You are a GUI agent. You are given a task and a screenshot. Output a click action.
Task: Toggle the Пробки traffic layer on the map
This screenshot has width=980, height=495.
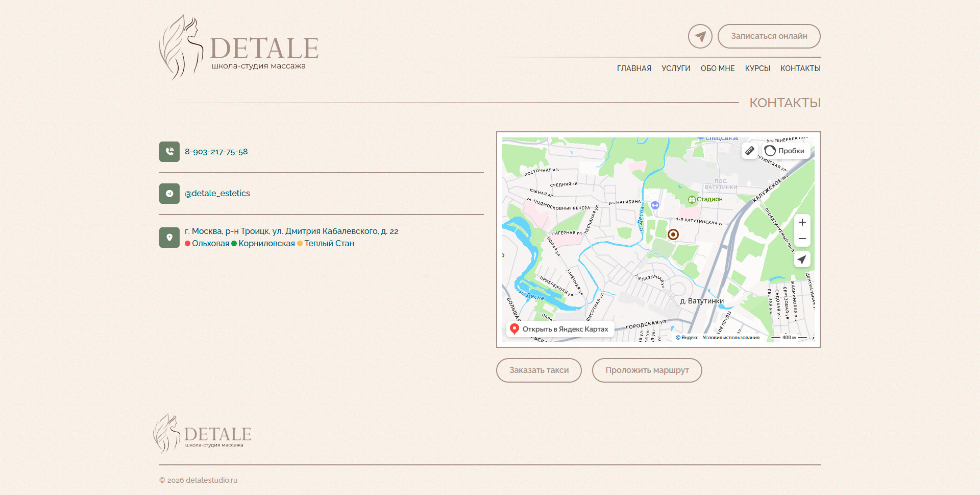(x=785, y=151)
